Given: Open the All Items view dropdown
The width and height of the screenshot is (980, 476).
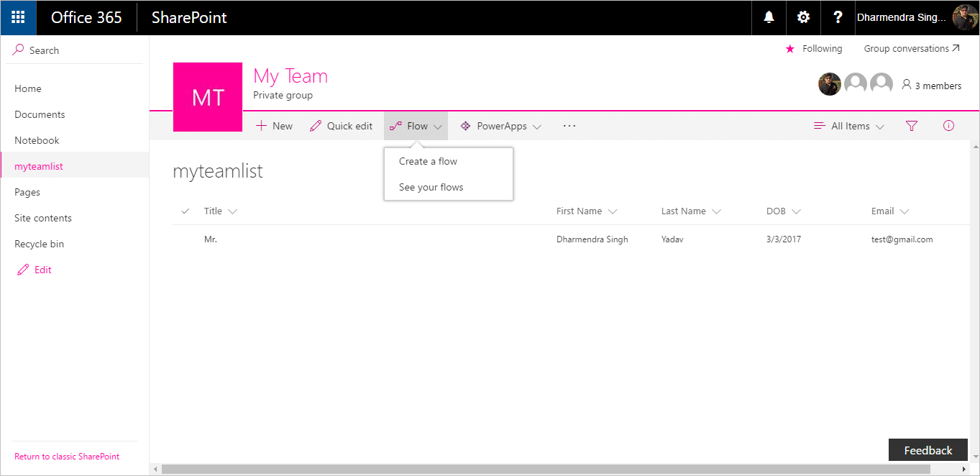Looking at the screenshot, I should click(x=848, y=126).
